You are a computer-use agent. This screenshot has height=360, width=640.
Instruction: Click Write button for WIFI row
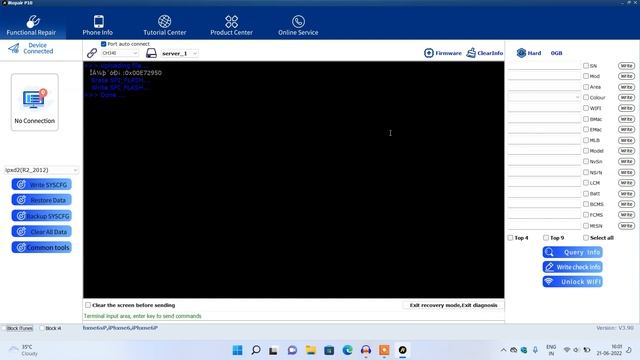[x=626, y=108]
